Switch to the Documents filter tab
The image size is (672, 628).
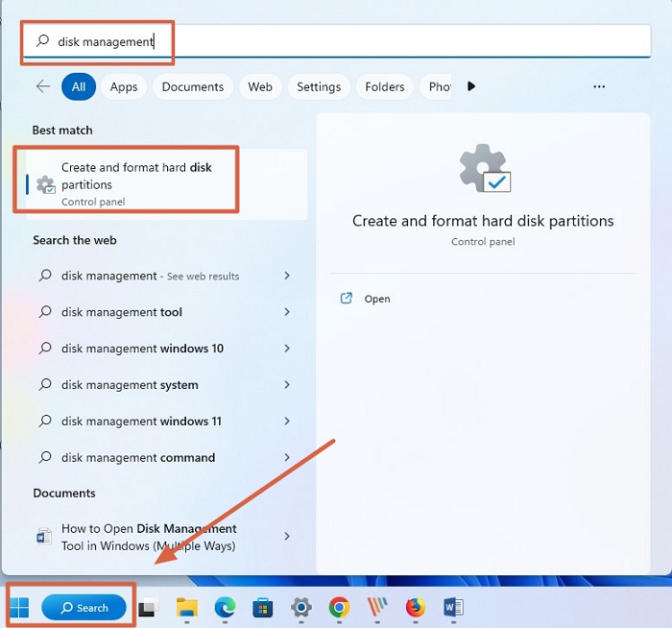point(193,86)
